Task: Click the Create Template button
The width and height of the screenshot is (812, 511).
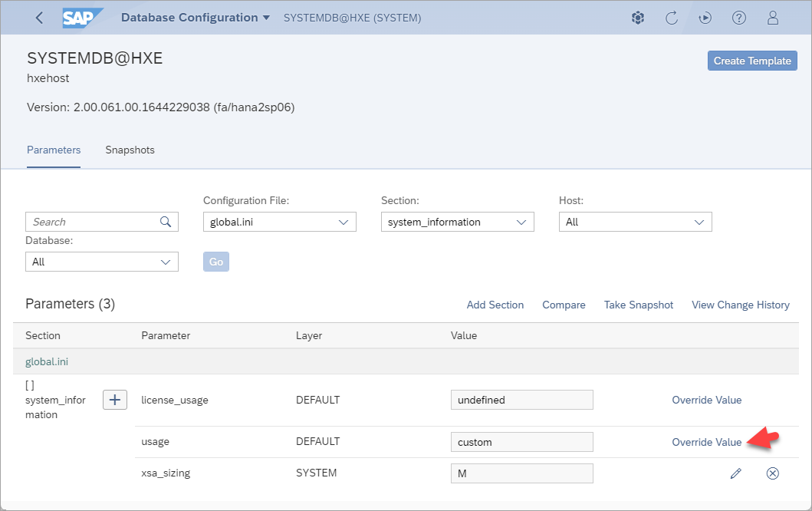Action: (752, 61)
